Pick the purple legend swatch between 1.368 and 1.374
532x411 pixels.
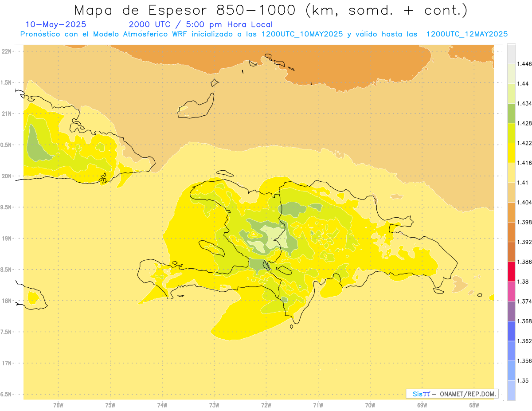click(511, 311)
